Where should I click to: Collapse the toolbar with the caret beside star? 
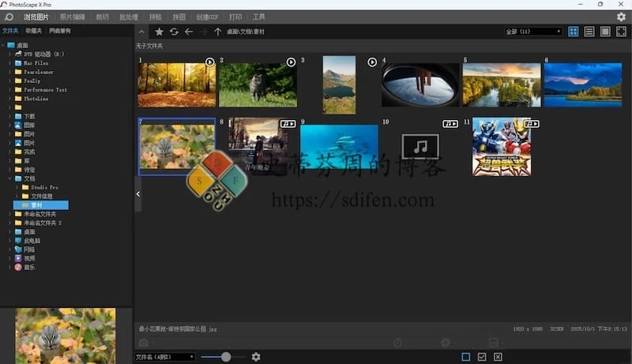click(141, 32)
